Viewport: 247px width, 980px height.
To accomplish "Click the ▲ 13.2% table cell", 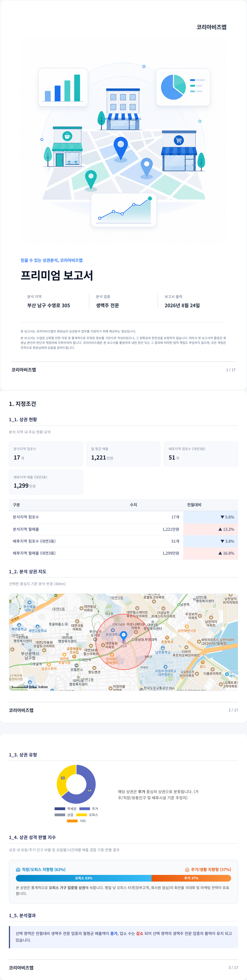I will point(210,529).
